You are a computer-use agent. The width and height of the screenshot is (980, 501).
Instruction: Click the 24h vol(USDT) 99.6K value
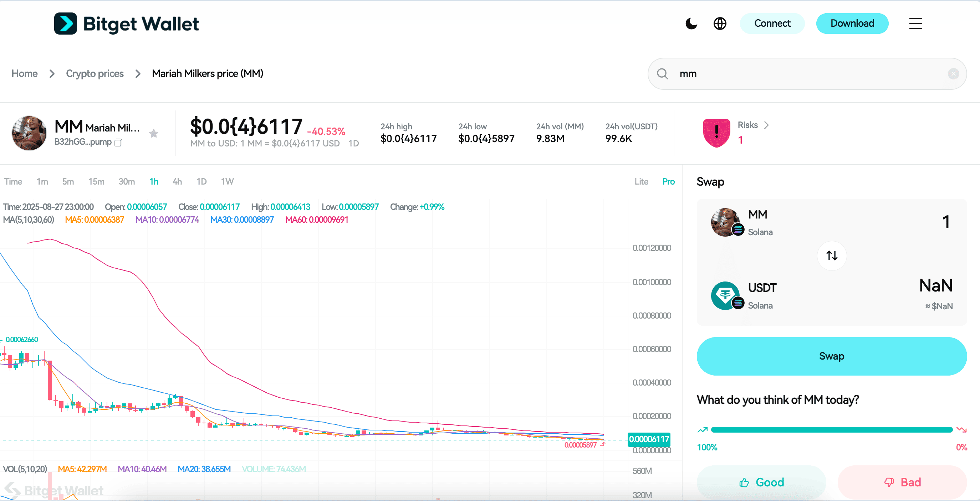pyautogui.click(x=619, y=139)
